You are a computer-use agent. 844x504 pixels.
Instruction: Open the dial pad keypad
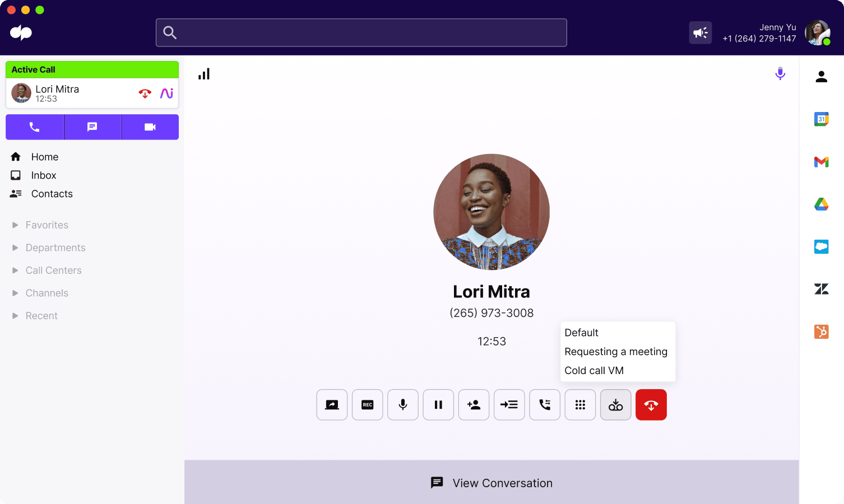coord(580,404)
